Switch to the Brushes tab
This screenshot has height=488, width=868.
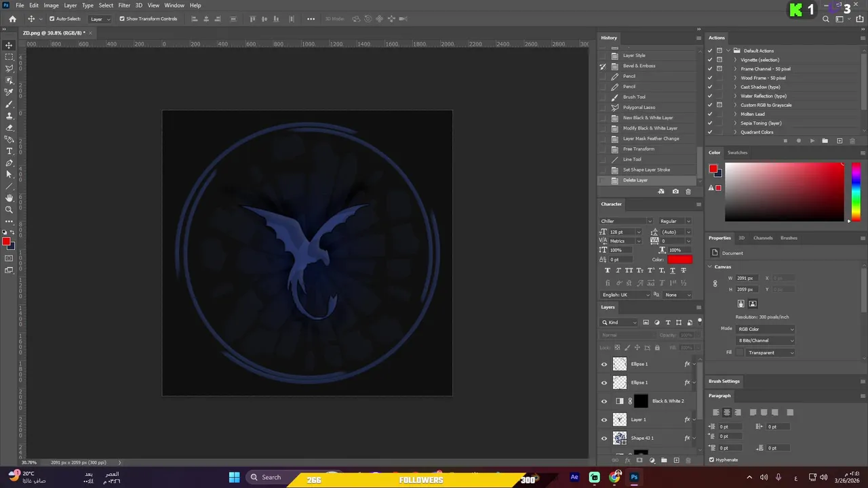coord(789,238)
